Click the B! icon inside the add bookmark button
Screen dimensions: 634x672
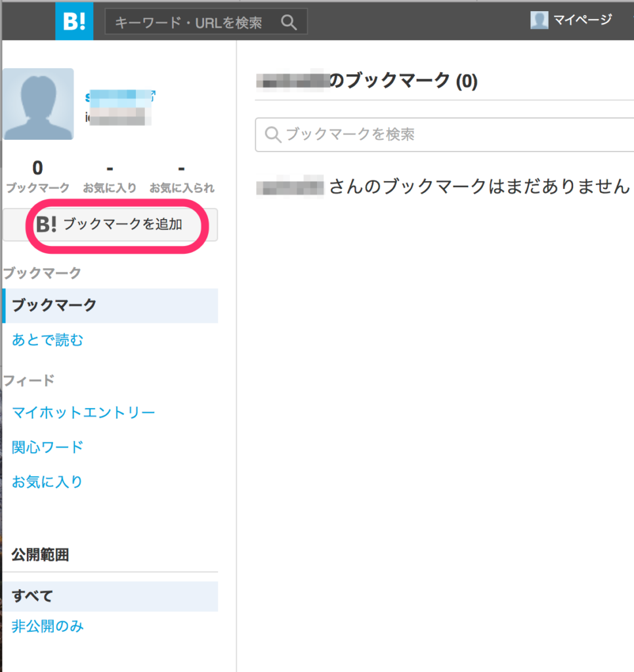pyautogui.click(x=46, y=224)
